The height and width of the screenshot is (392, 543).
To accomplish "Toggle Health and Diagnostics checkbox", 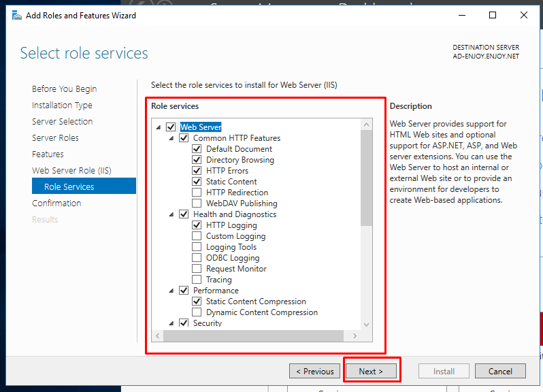I will (184, 214).
